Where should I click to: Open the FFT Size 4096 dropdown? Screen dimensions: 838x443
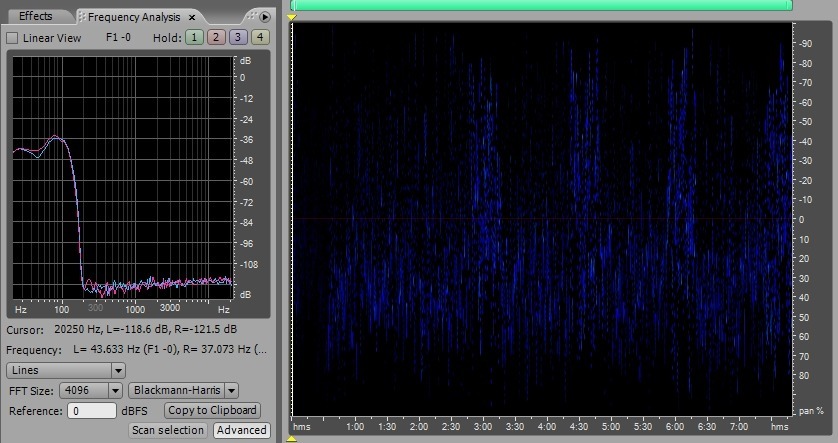pyautogui.click(x=91, y=391)
